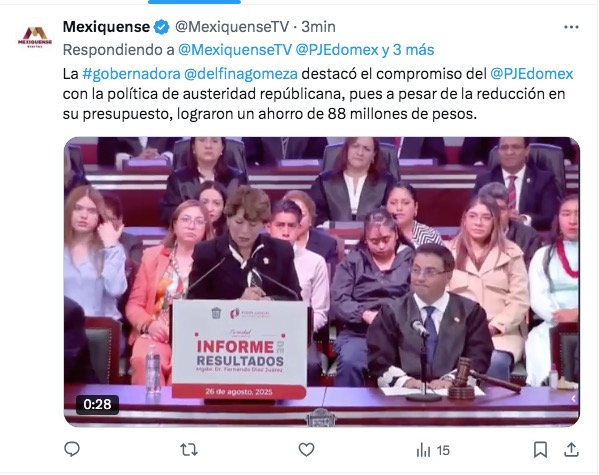
Task: Visit the @delfinagomeza mention
Action: [241, 74]
